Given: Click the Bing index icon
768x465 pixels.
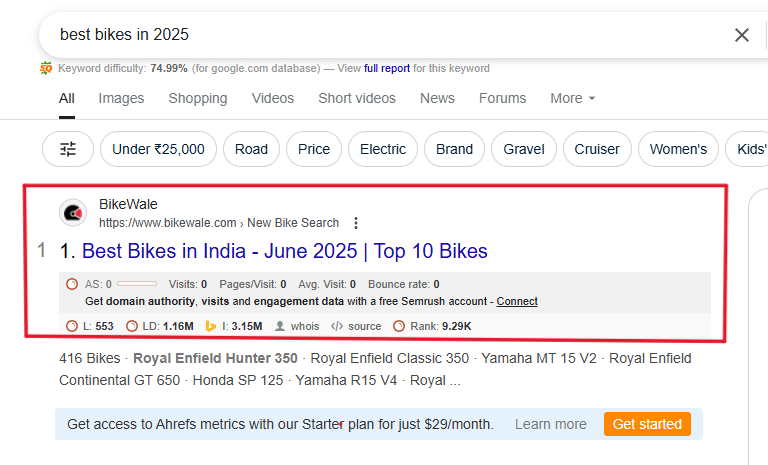Looking at the screenshot, I should 211,326.
